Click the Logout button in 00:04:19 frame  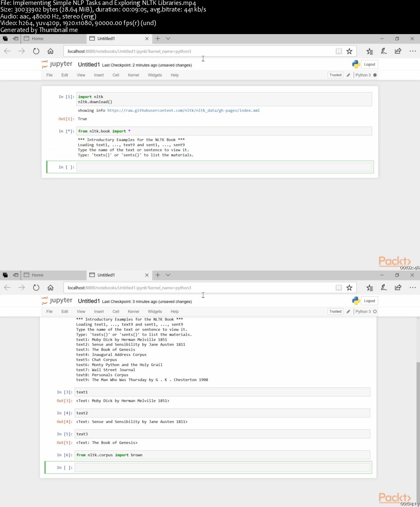(370, 301)
